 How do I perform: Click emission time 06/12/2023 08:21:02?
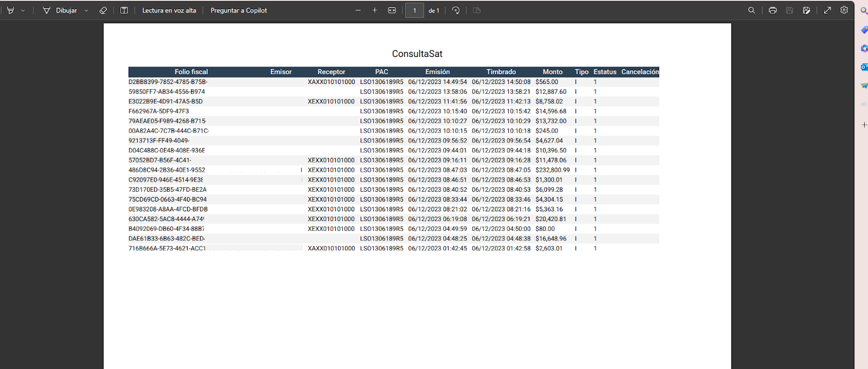pos(437,209)
